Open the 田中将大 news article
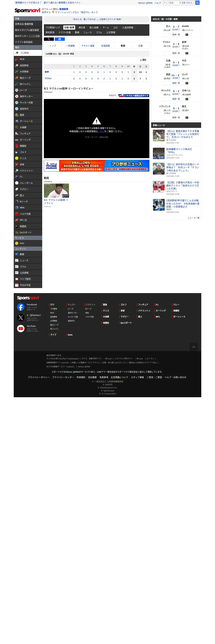The image size is (215, 644). tap(183, 168)
